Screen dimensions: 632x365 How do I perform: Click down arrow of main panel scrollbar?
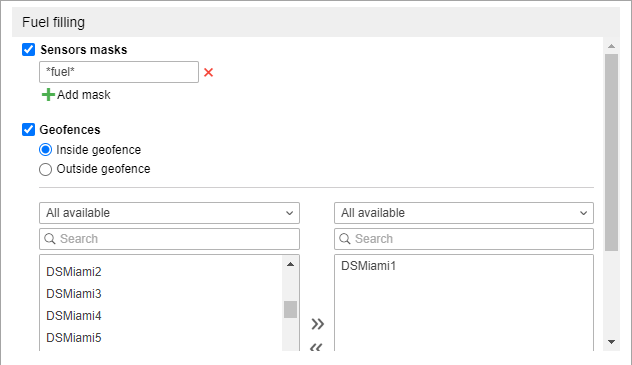tap(611, 342)
